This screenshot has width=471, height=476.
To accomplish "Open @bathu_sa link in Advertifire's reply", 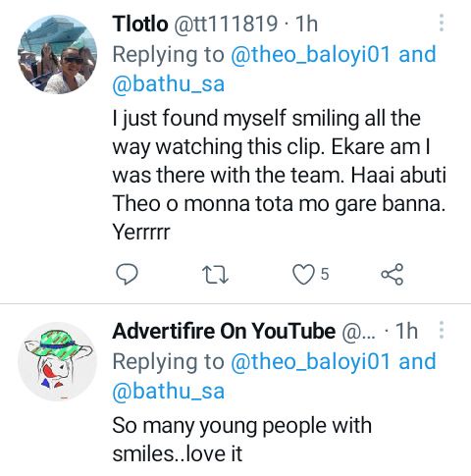I will click(x=169, y=391).
